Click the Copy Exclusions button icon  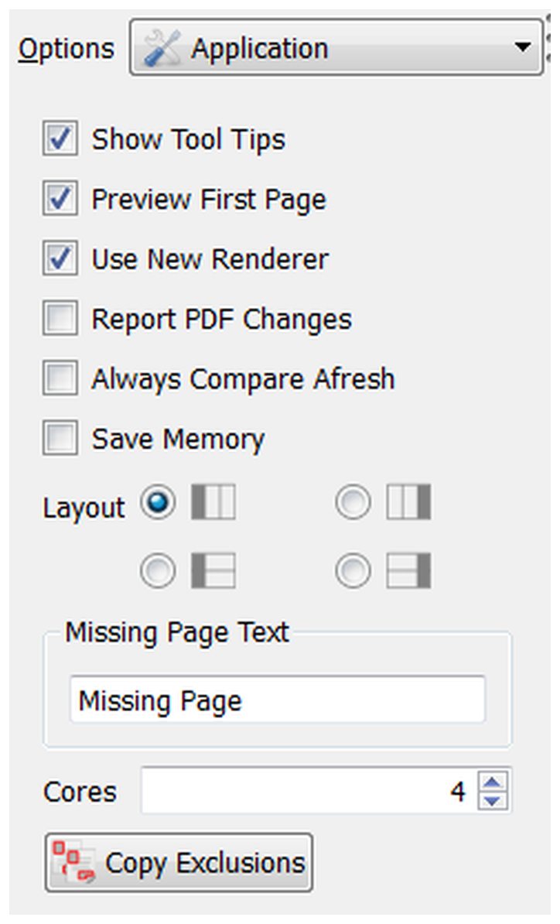pyautogui.click(x=73, y=862)
